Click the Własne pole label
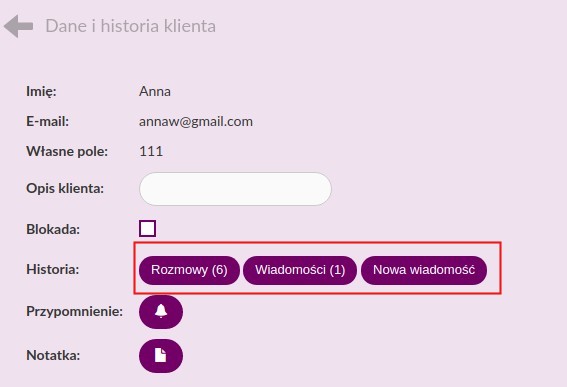The image size is (567, 387). coord(67,152)
